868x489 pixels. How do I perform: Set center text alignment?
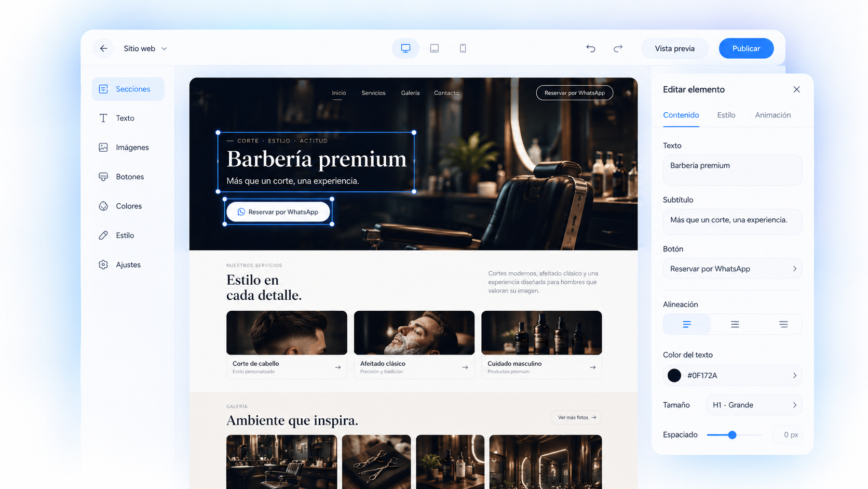[x=735, y=324]
